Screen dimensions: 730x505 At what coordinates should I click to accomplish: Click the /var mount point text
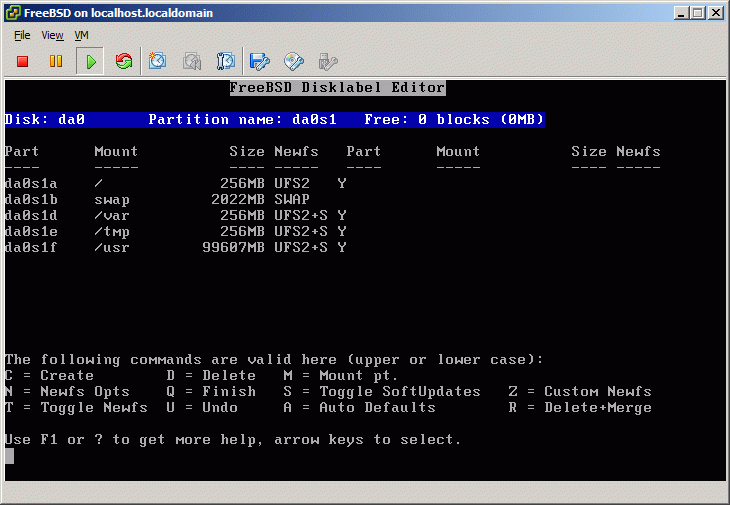(x=112, y=215)
